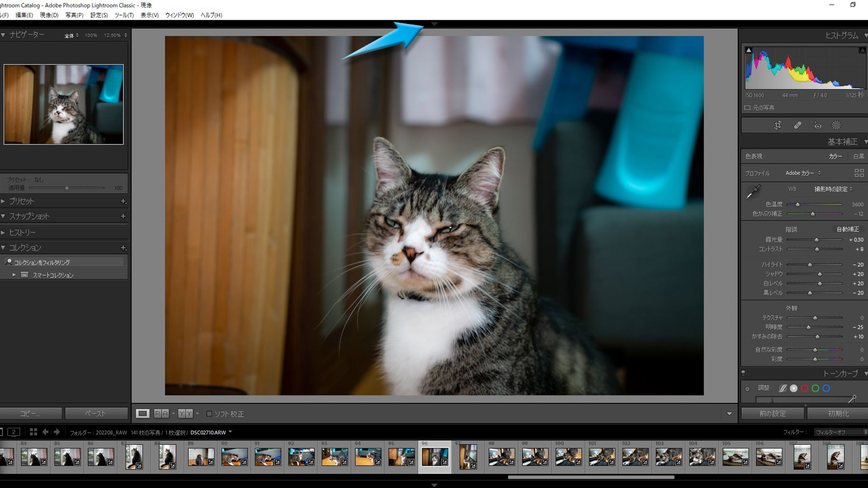
Task: Activate tone curve targeted adjustment tool
Action: coord(747,389)
